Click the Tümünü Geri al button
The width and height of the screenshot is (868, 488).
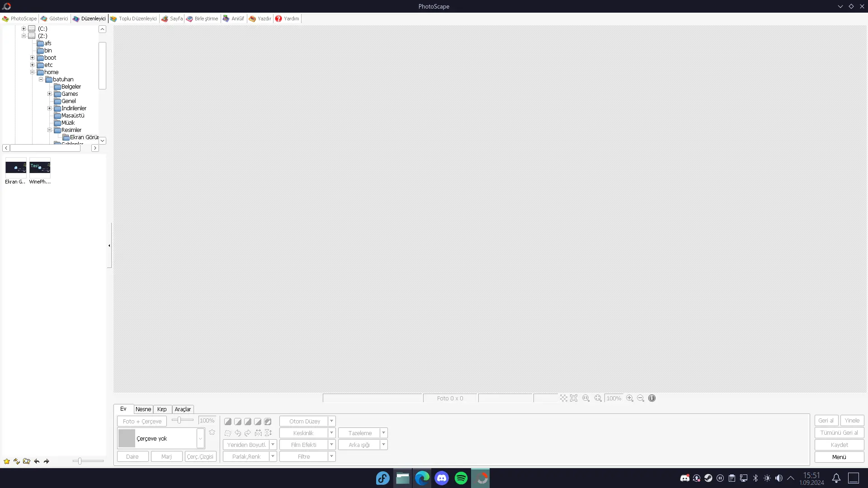point(839,432)
